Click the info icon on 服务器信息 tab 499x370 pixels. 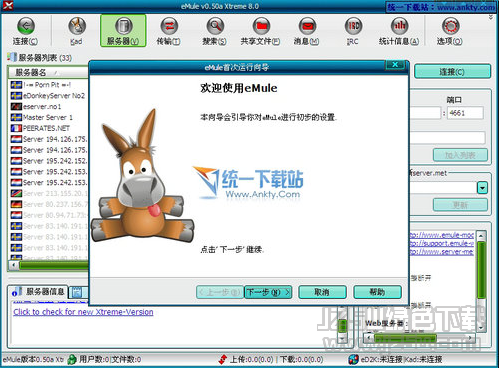(16, 292)
